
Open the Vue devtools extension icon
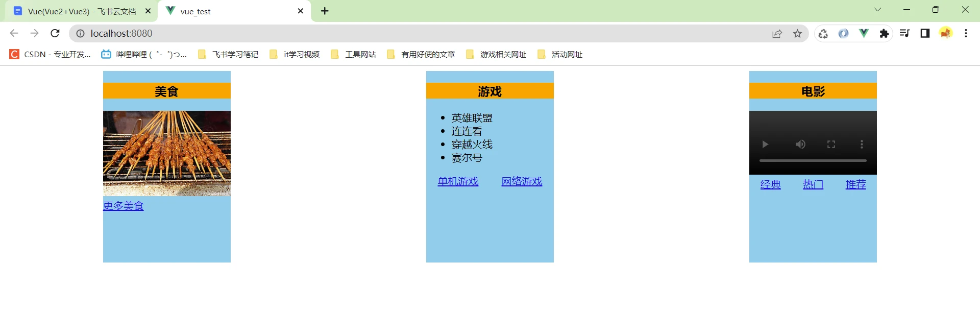[x=864, y=34]
